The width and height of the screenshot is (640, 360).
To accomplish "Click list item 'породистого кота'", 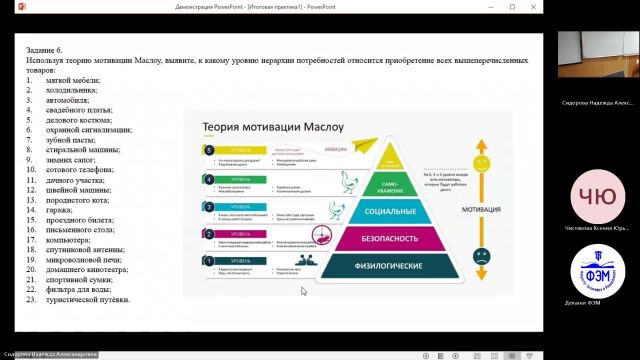I will point(78,200).
